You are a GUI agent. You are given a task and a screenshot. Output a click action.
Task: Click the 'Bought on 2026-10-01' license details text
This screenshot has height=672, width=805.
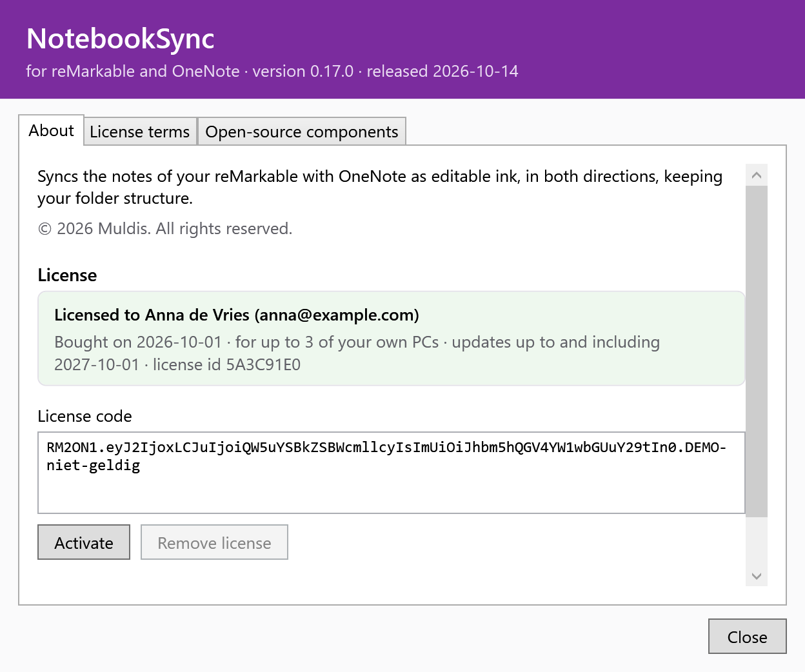pos(357,353)
